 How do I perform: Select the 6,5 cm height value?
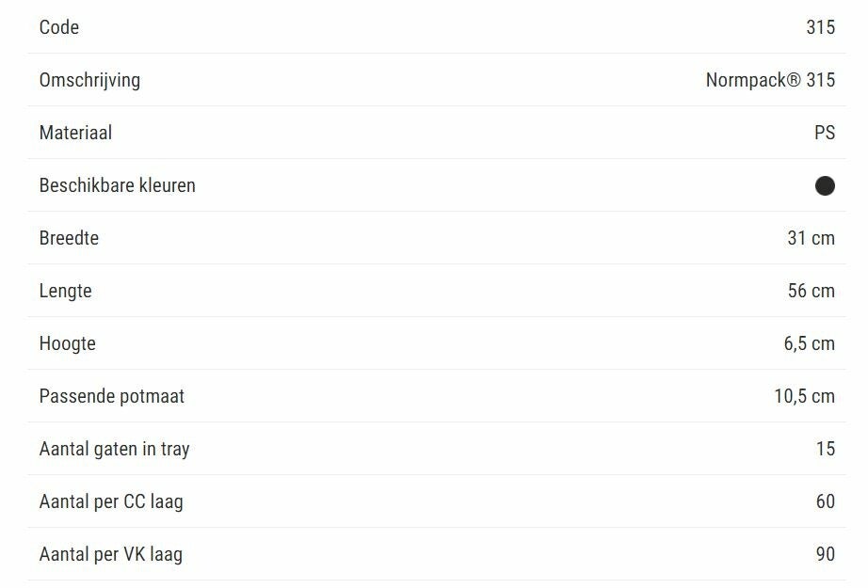click(x=809, y=343)
